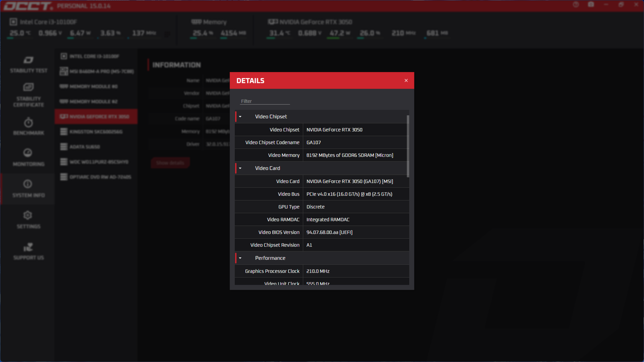Select the Video Card MSI value
644x362 pixels.
point(350,181)
